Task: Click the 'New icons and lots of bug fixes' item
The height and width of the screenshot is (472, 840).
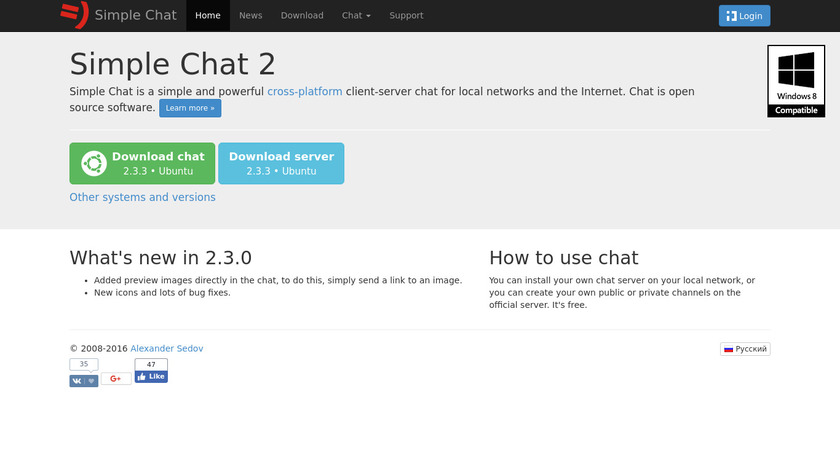Action: pyautogui.click(x=162, y=293)
